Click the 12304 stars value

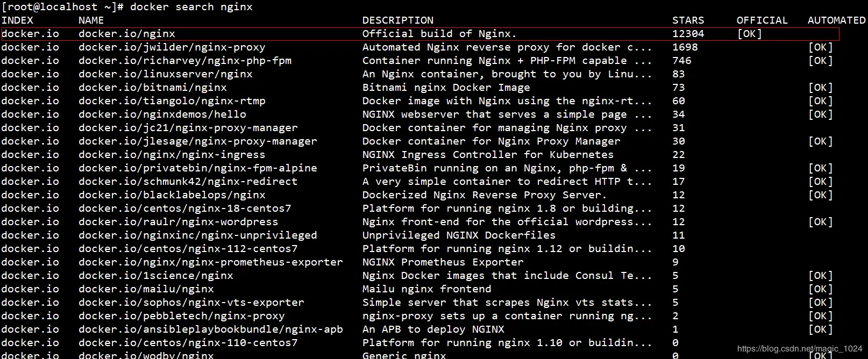tap(688, 34)
